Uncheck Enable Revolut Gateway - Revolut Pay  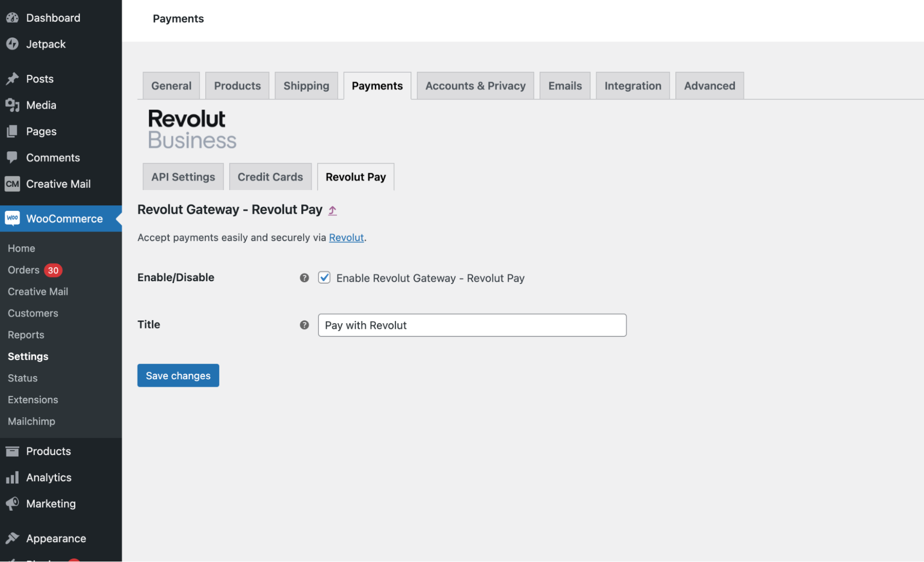[324, 278]
